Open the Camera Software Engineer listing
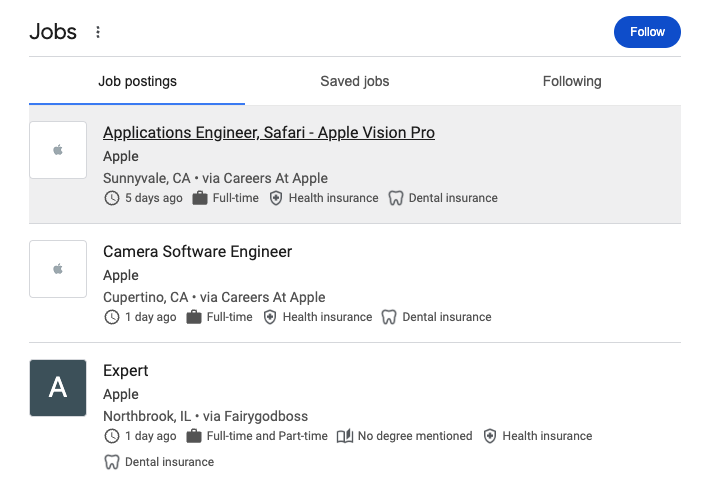This screenshot has height=483, width=712. click(x=198, y=251)
